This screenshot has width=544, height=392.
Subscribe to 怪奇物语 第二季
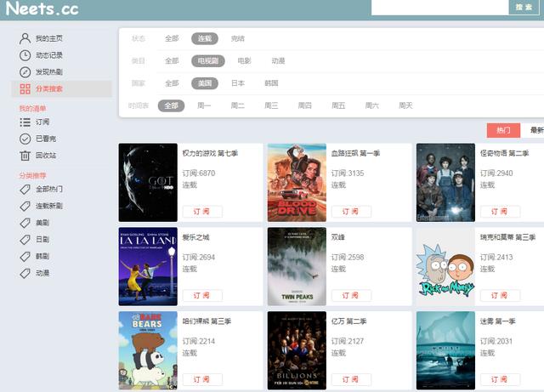pyautogui.click(x=501, y=212)
